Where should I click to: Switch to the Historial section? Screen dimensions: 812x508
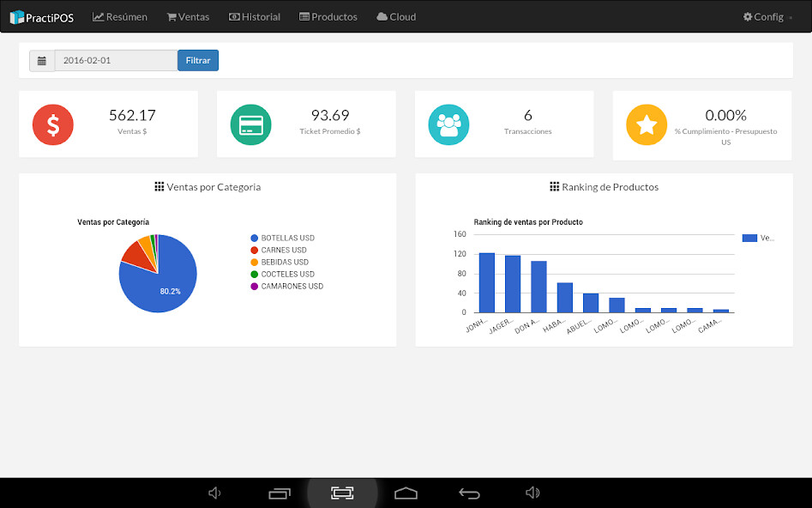pyautogui.click(x=255, y=16)
